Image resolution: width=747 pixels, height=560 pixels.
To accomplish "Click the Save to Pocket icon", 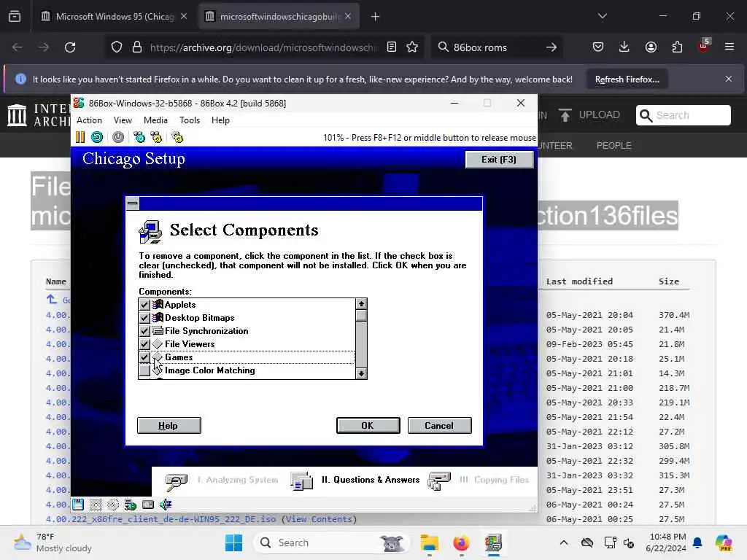I will 598,47.
